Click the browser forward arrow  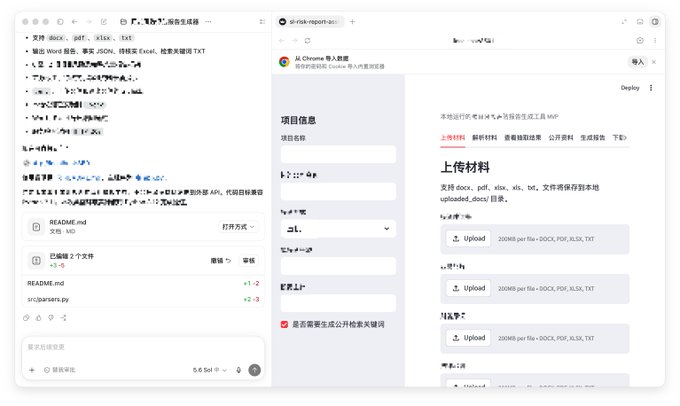[295, 40]
